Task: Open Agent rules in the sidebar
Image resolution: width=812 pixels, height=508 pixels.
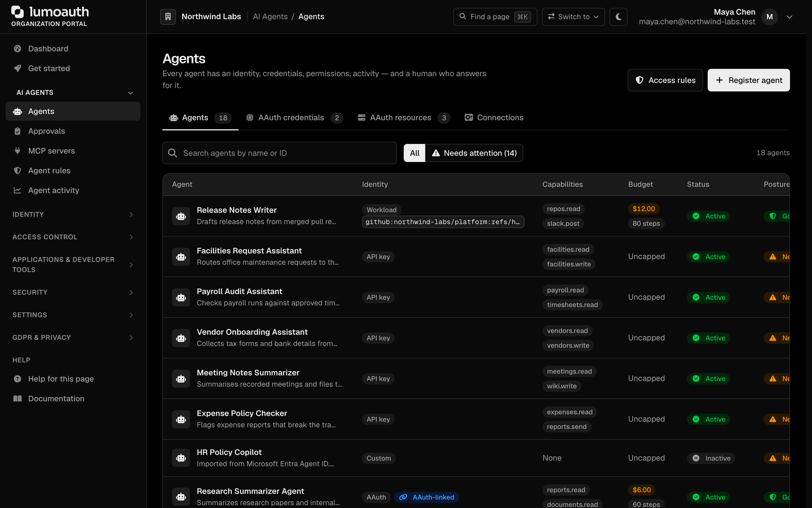Action: (73, 171)
